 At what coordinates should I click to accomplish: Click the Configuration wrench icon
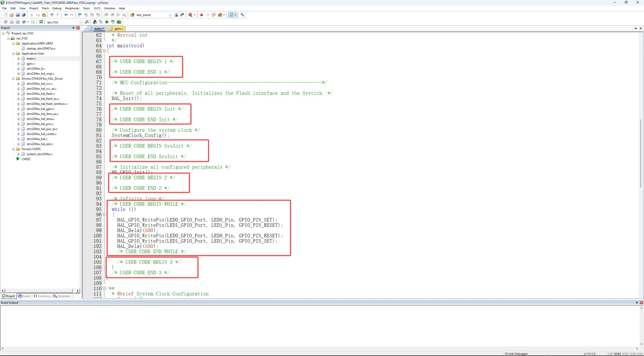point(242,15)
